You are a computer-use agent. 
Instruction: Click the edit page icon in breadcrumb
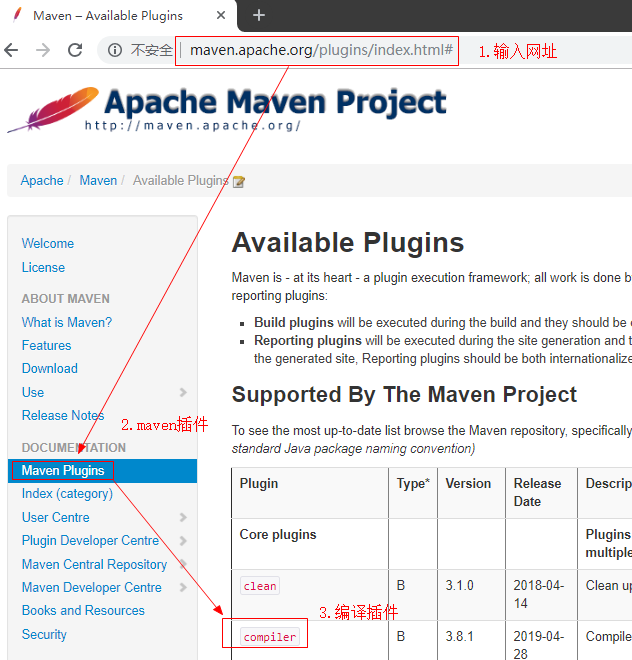point(239,182)
